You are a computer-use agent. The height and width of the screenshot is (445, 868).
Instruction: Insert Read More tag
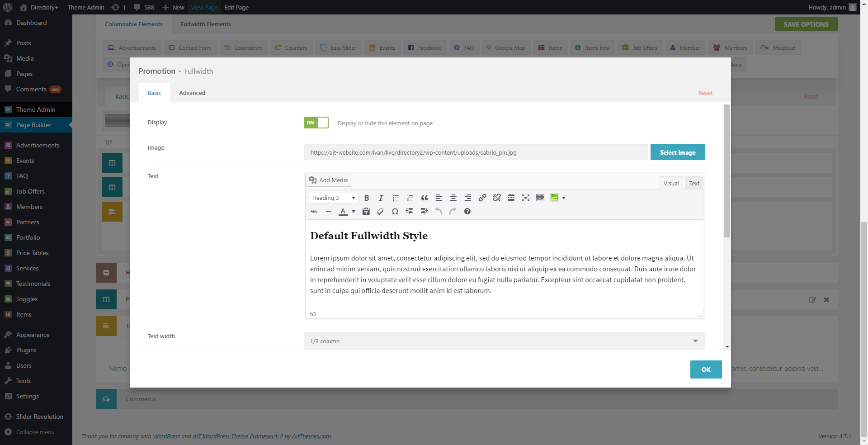pyautogui.click(x=511, y=198)
